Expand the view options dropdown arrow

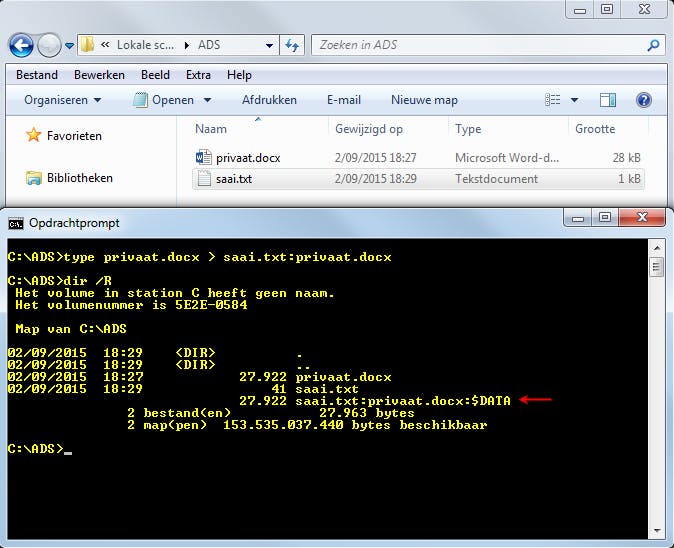point(574,100)
